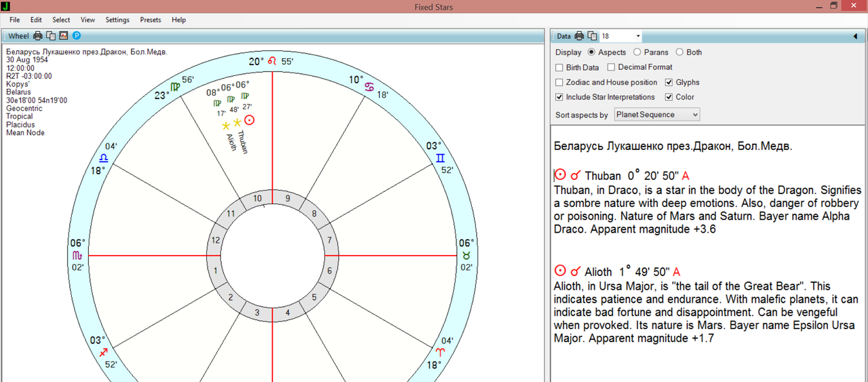Click the Taurus glyph at the Descendant
Viewport: 868px width, 382px height.
coord(467,255)
